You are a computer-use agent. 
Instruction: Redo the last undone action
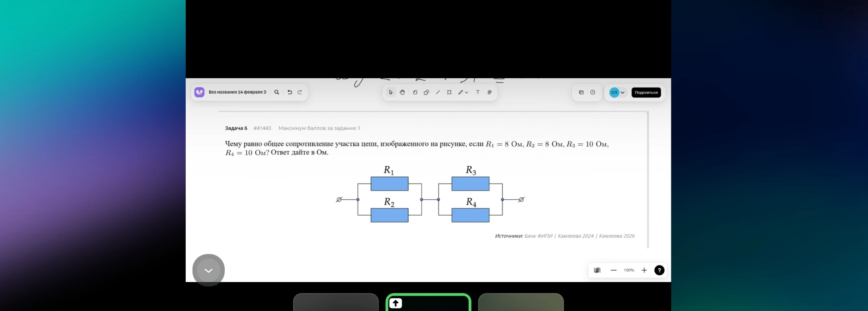click(300, 93)
